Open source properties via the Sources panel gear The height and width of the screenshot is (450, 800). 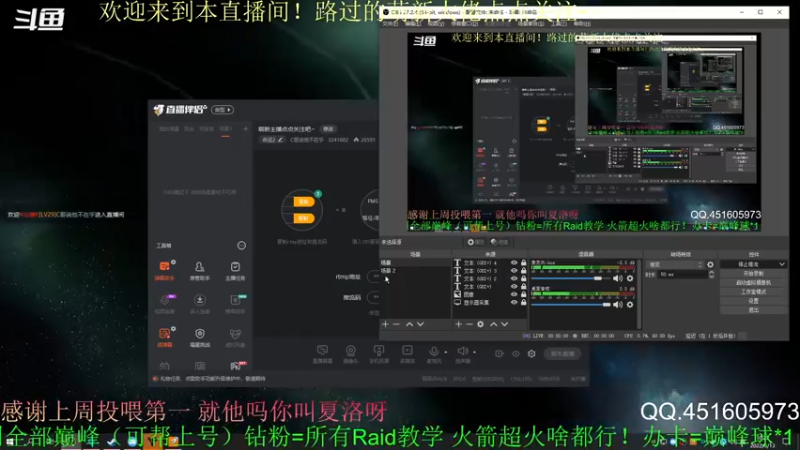[480, 324]
